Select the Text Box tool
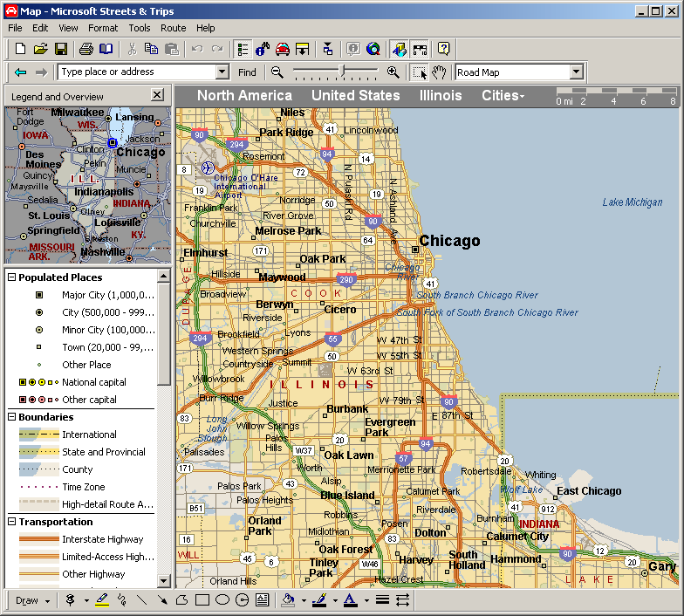Screen dimensions: 684x616 click(262, 600)
